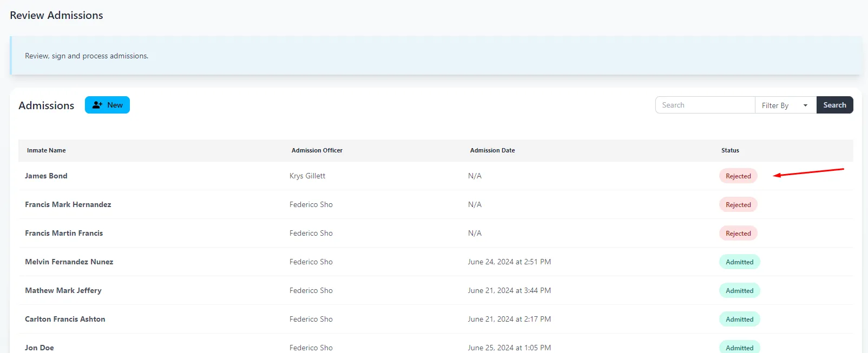The width and height of the screenshot is (868, 353).
Task: Open Francis Martin Francis admission
Action: click(64, 233)
